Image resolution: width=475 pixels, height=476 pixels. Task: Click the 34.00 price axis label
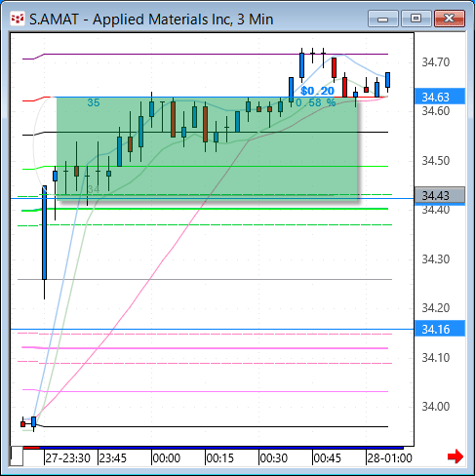436,407
